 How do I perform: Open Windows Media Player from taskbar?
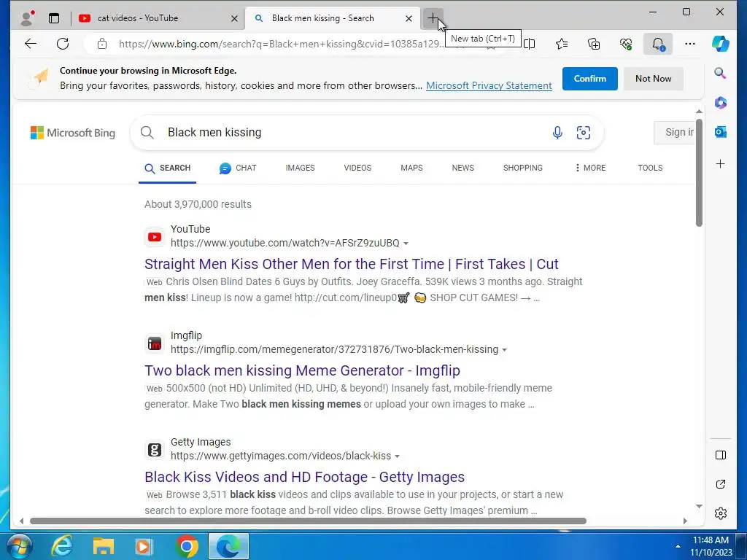pyautogui.click(x=144, y=546)
